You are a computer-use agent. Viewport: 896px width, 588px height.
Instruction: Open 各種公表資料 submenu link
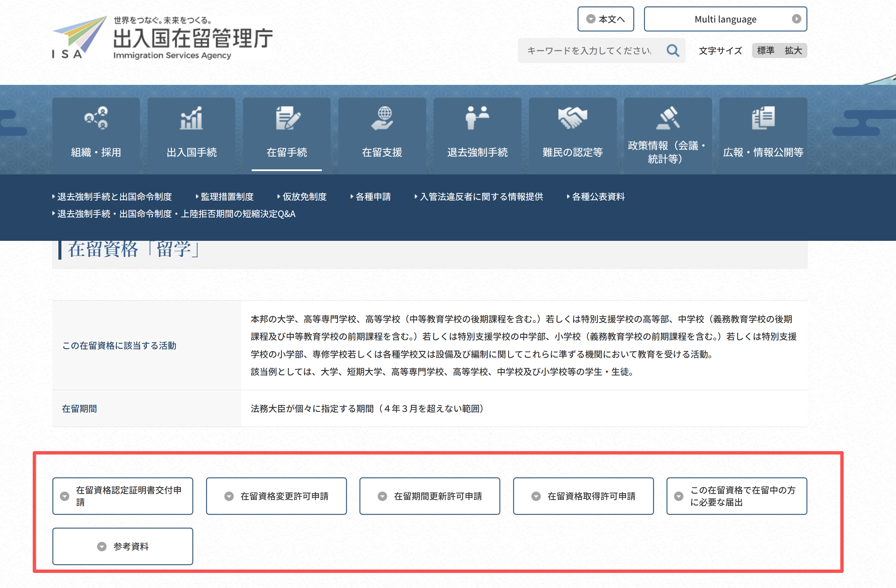click(x=598, y=197)
